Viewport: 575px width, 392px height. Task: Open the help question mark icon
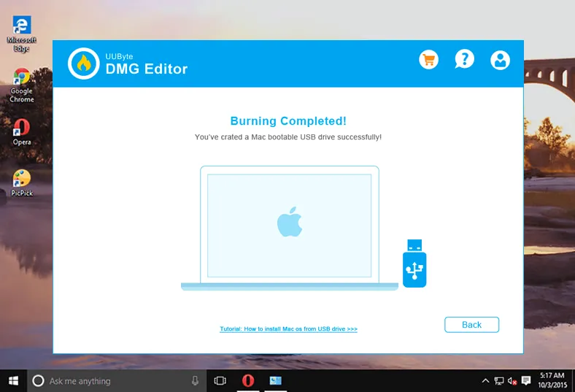[464, 59]
